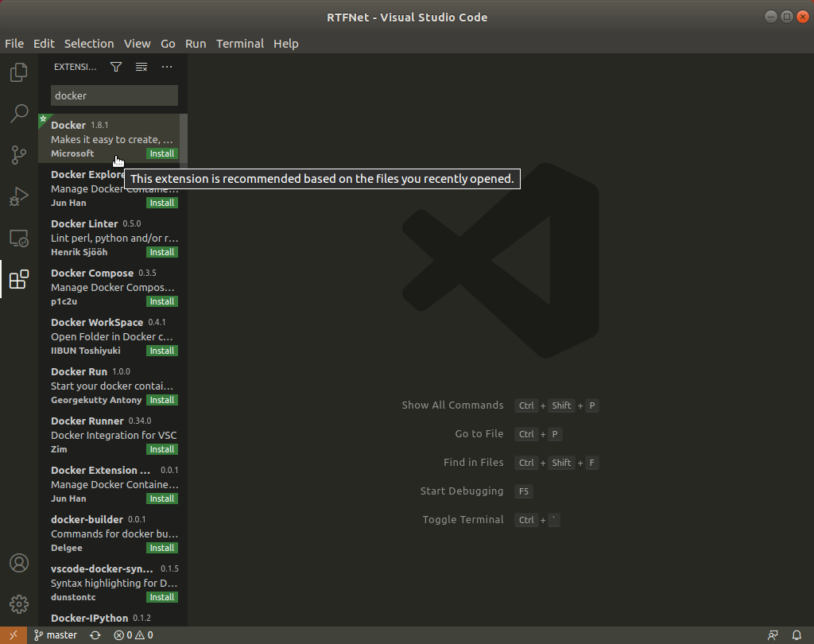
Task: Open the Explorer view in activity bar
Action: tap(19, 72)
